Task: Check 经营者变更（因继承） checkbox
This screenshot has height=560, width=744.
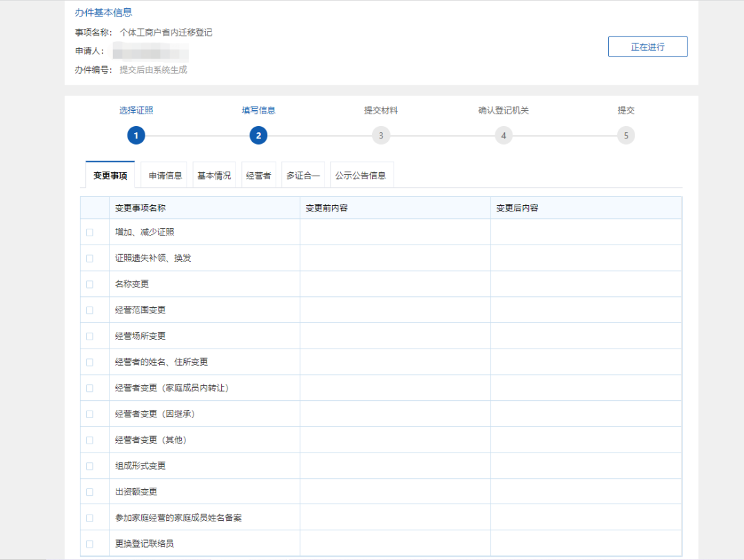Action: [x=90, y=414]
